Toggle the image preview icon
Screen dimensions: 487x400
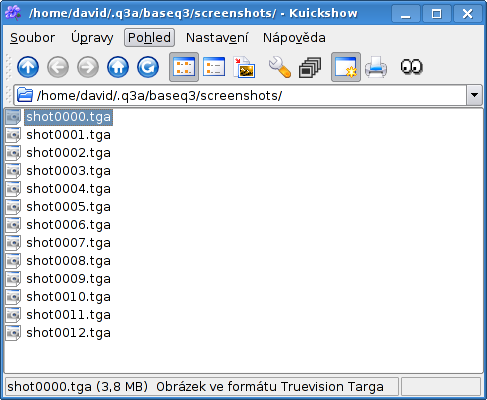244,67
